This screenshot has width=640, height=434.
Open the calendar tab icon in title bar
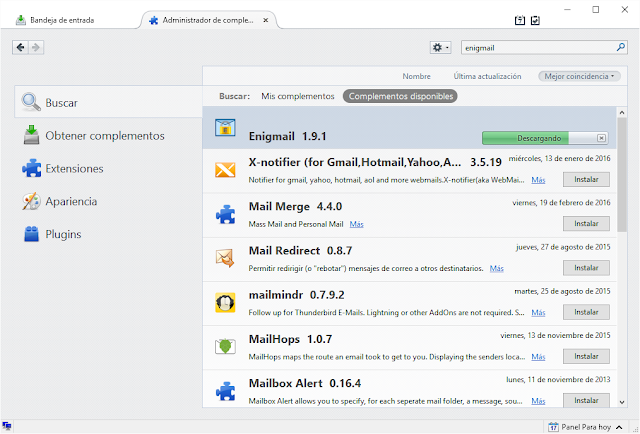520,20
